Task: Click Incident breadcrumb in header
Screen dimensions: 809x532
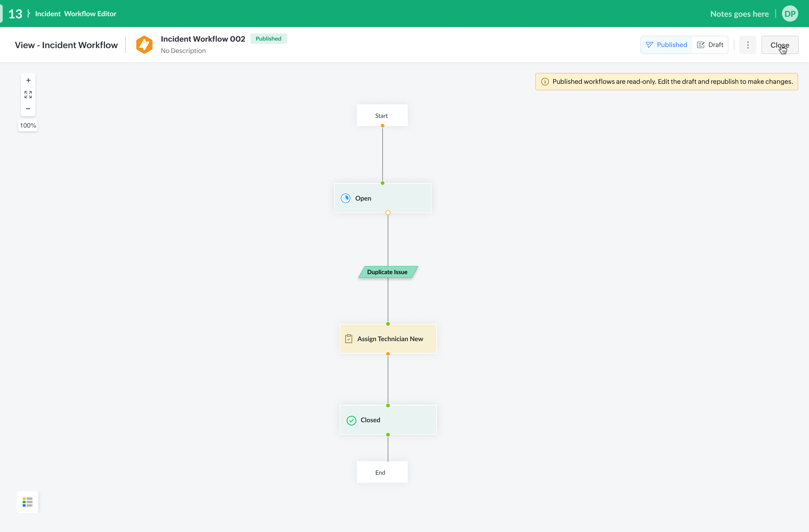Action: (48, 14)
